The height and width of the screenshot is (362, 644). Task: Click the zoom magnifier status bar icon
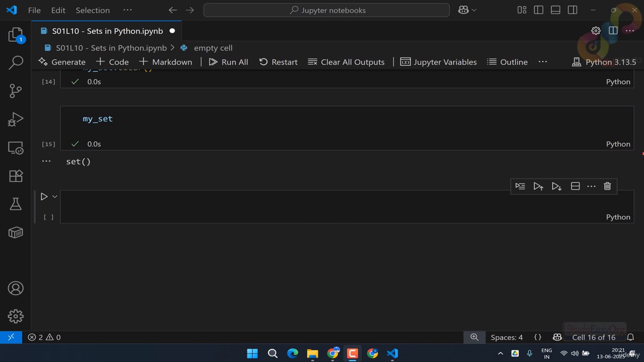pos(474,337)
